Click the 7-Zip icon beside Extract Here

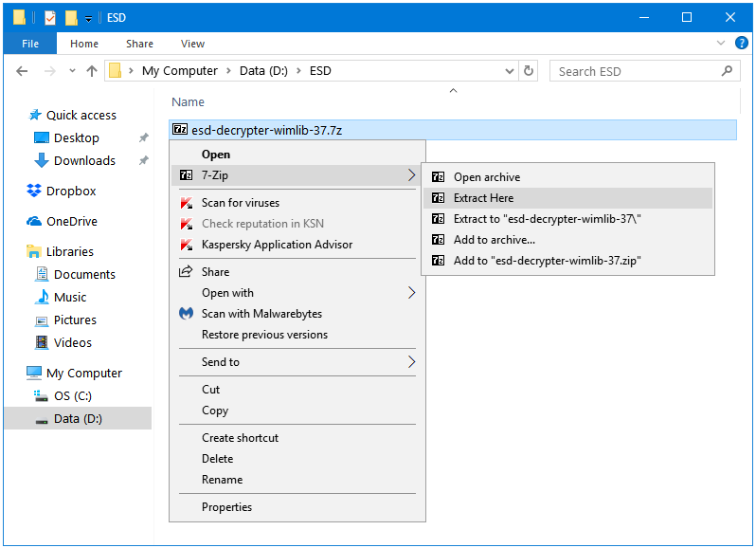[438, 198]
